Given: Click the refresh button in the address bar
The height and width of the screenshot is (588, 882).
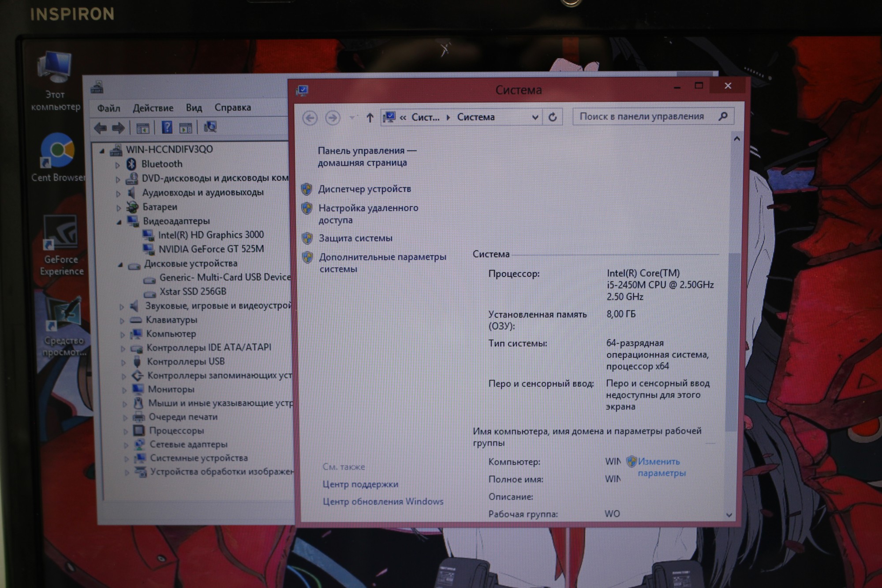Looking at the screenshot, I should click(552, 117).
